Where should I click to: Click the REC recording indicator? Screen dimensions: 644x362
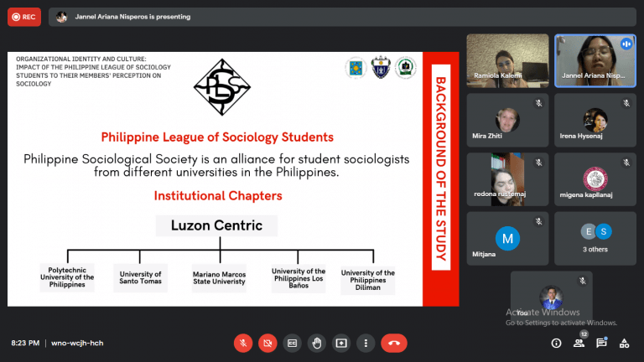pyautogui.click(x=24, y=17)
